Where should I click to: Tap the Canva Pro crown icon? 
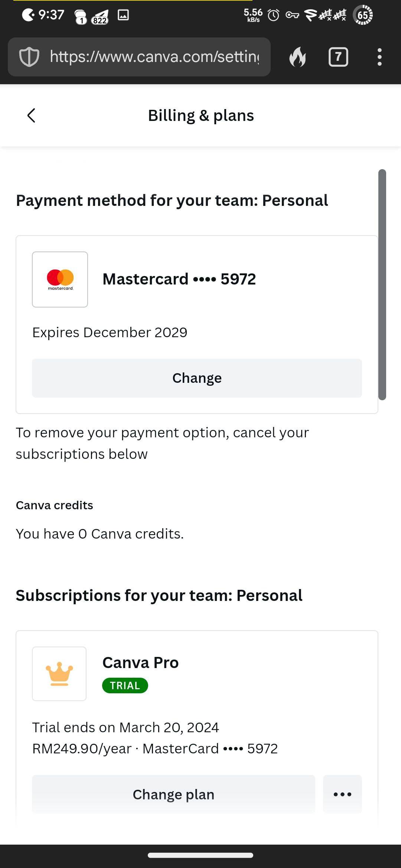click(59, 674)
